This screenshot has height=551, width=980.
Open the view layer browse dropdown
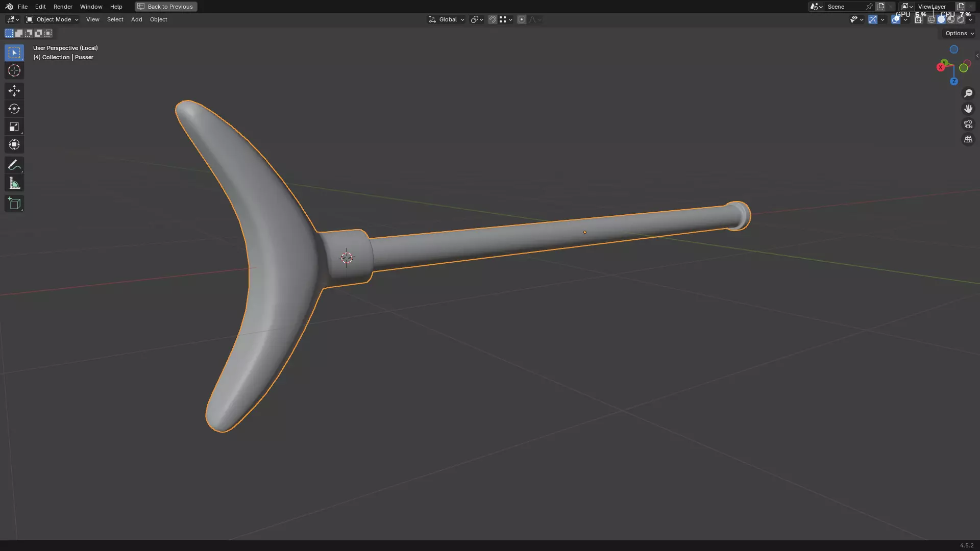[x=907, y=7]
